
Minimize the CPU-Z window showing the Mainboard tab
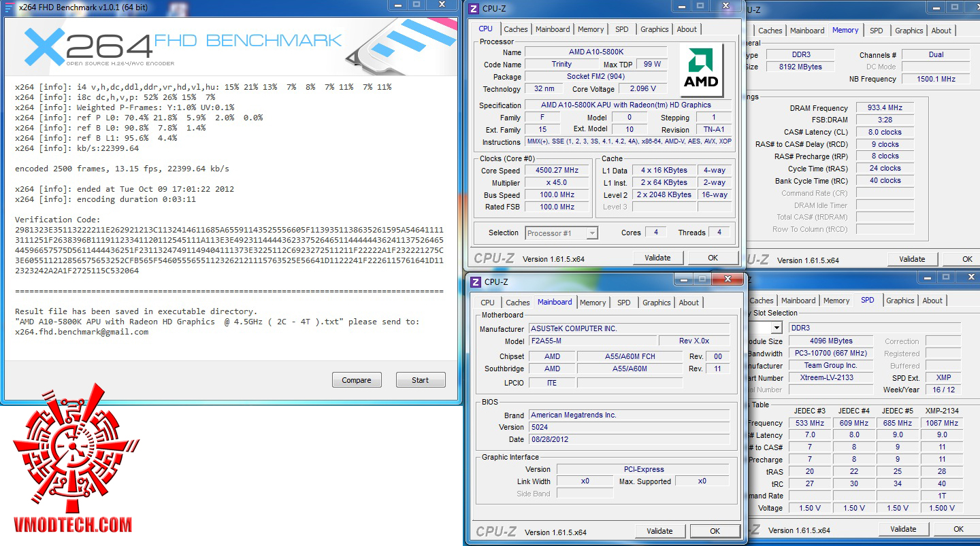pyautogui.click(x=683, y=279)
